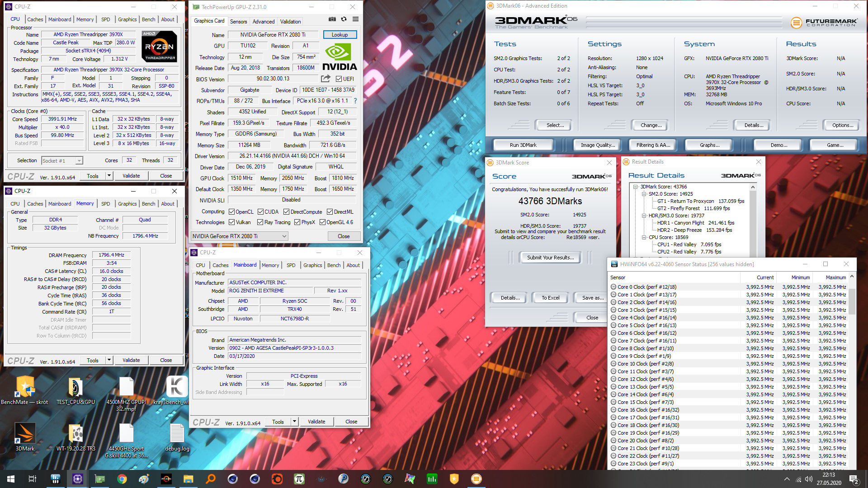Toggle the UEFI checkbox in GPU-Z
This screenshot has width=868, height=488.
pos(339,79)
